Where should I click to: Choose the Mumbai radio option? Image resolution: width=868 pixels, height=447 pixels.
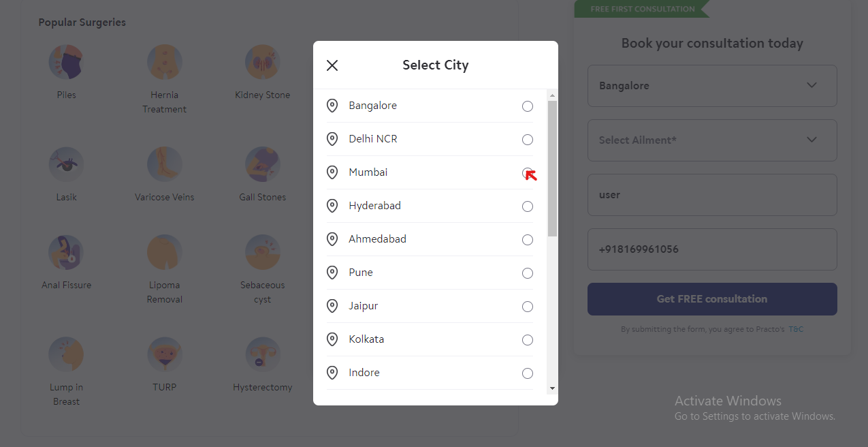click(528, 173)
